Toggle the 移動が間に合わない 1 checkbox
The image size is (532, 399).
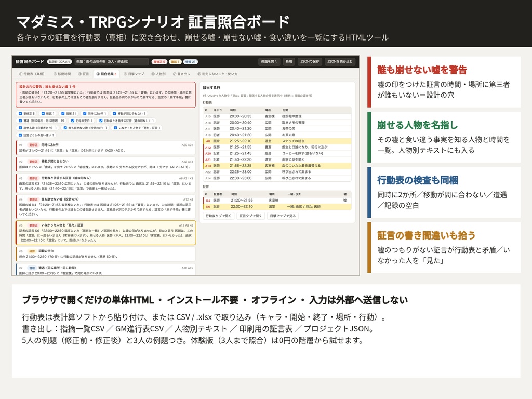[115, 113]
